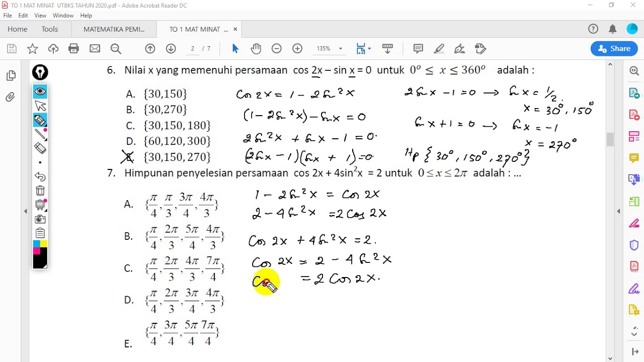Screen dimensions: 644x362
Task: Open find text magnifier icon
Action: point(116,49)
